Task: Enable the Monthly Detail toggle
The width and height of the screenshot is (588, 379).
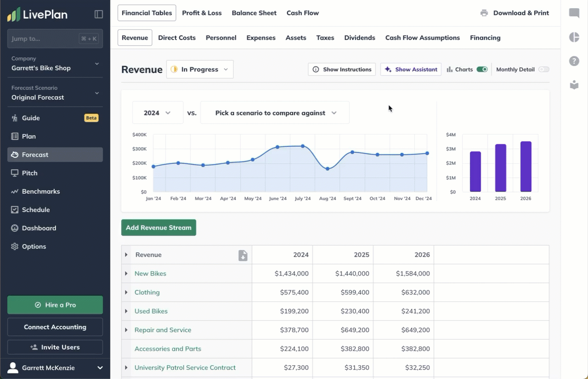Action: [544, 69]
